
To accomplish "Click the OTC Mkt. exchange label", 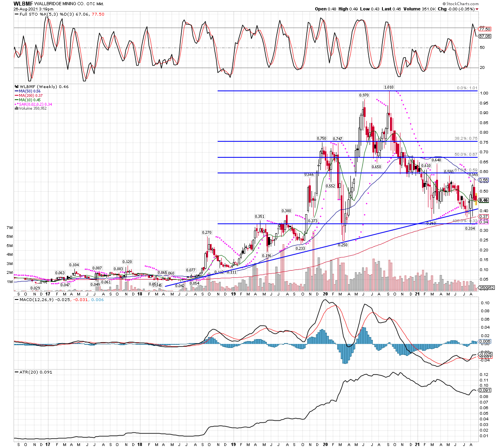I will (95, 3).
